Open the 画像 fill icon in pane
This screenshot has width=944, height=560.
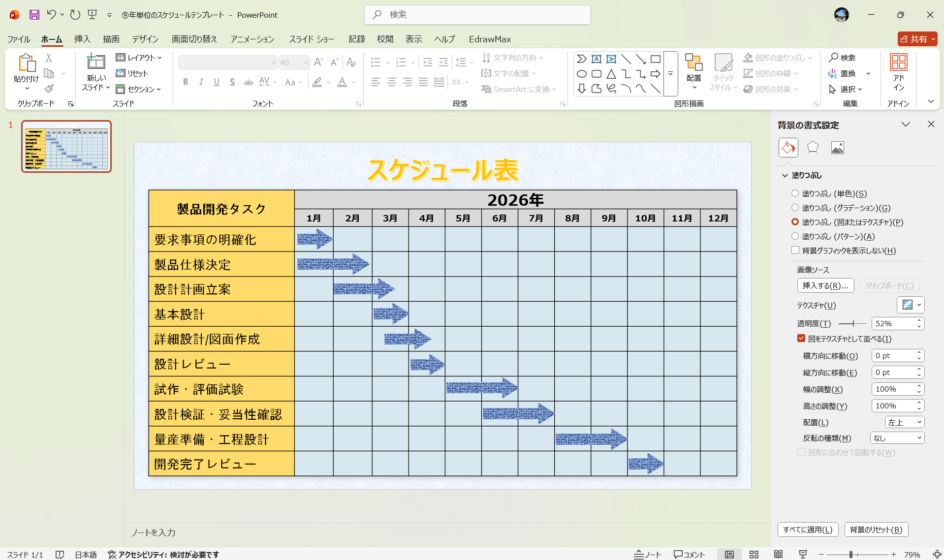tap(838, 148)
